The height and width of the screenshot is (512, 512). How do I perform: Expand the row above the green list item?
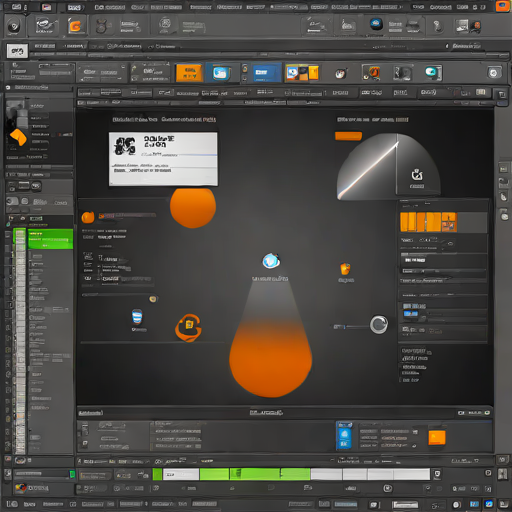point(39,219)
